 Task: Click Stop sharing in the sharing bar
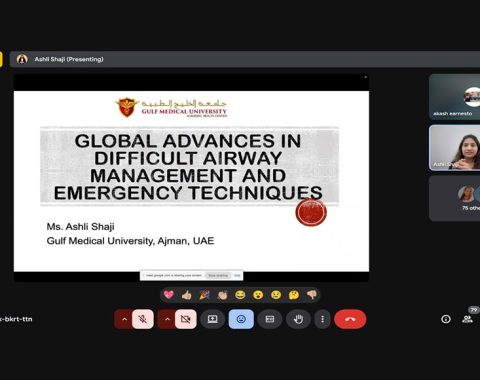(218, 275)
